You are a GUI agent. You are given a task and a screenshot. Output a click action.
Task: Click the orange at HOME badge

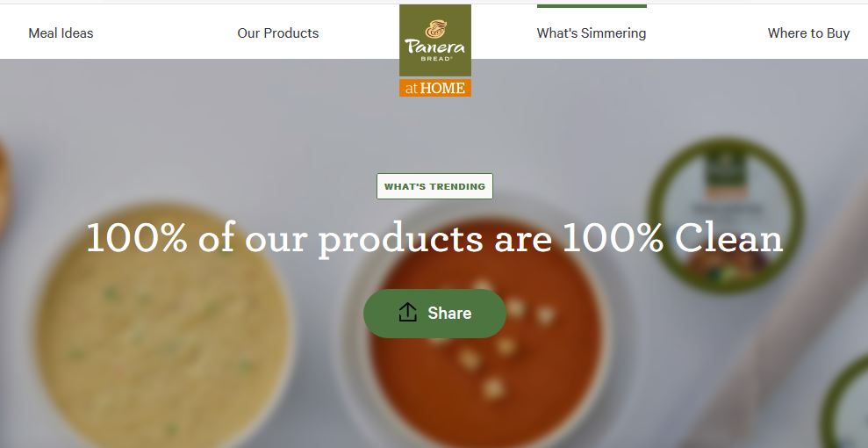point(435,88)
